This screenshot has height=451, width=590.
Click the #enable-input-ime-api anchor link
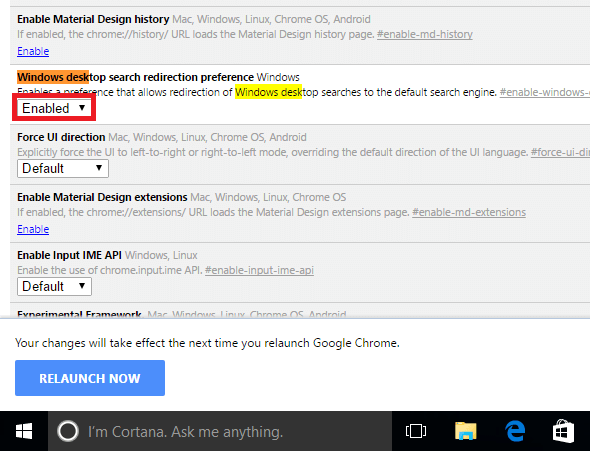tap(259, 270)
